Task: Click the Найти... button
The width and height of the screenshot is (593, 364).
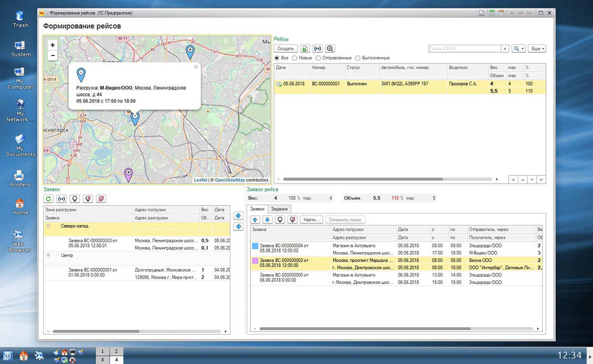Action: pos(311,220)
